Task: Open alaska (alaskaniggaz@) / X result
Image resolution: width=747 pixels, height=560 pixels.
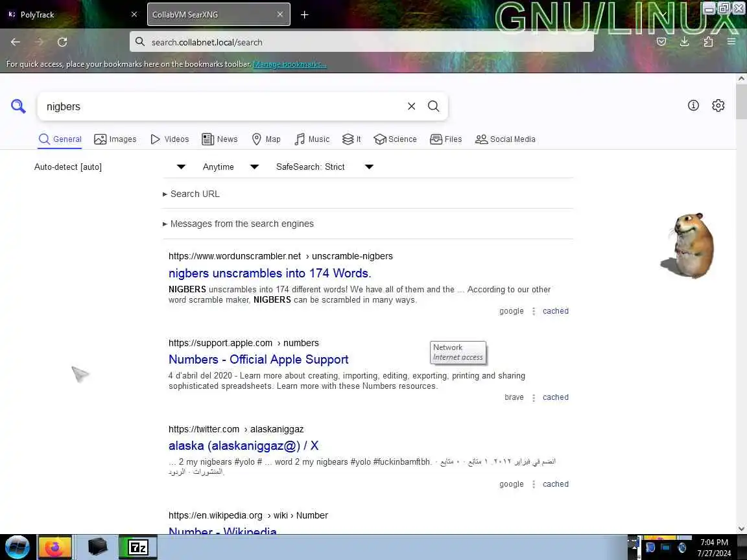Action: click(x=243, y=446)
